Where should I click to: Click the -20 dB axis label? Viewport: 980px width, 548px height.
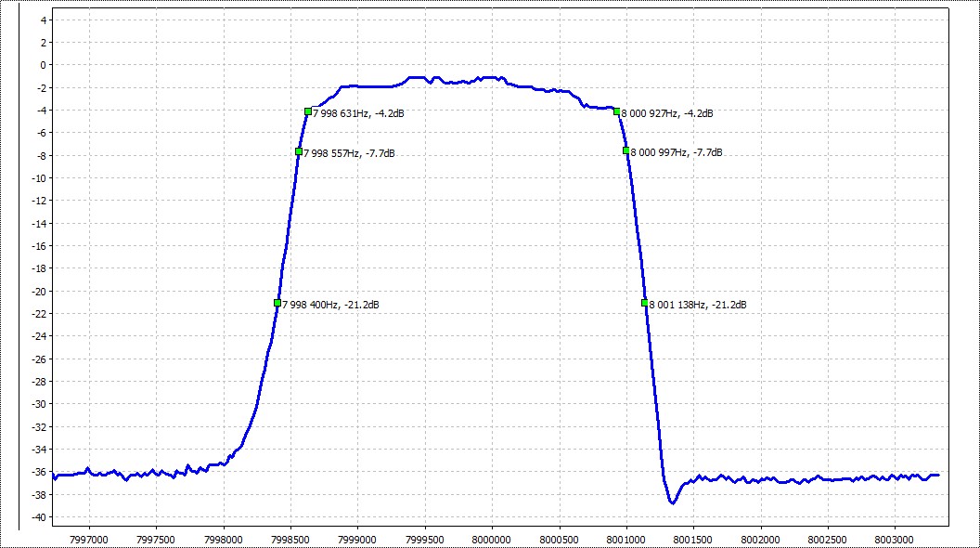[39, 291]
